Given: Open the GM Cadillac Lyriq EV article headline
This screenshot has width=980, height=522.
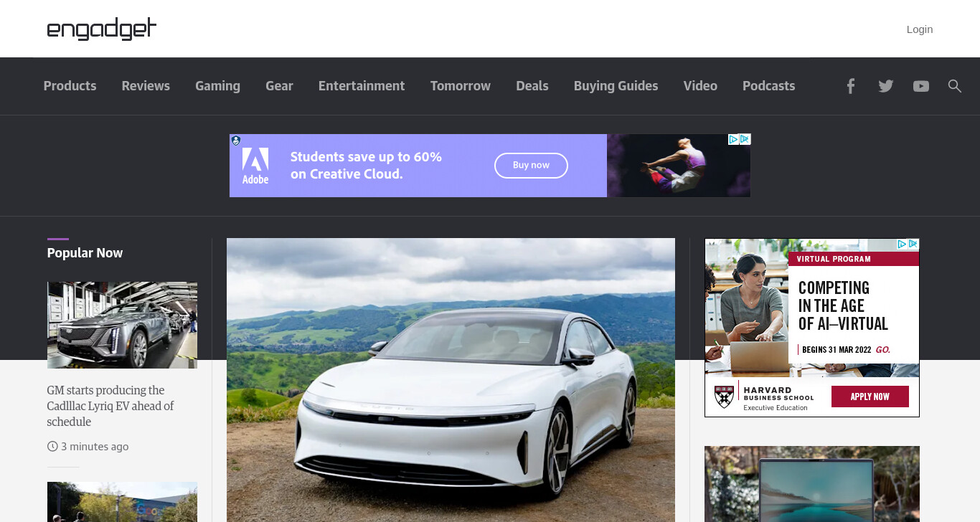Looking at the screenshot, I should click(110, 406).
